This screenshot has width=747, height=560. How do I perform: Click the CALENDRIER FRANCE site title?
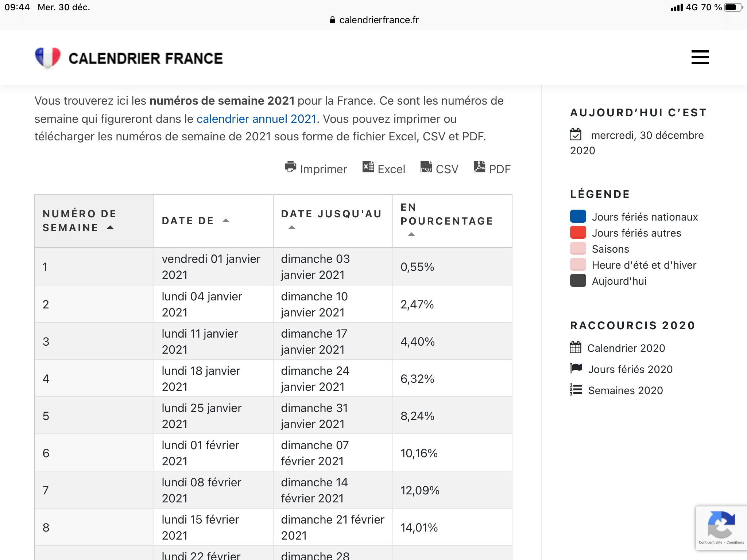pyautogui.click(x=146, y=59)
